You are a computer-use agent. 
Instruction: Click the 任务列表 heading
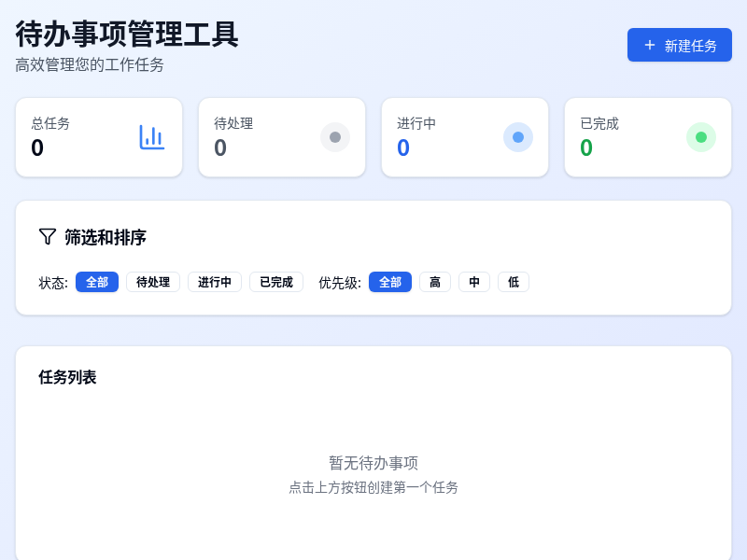[67, 377]
